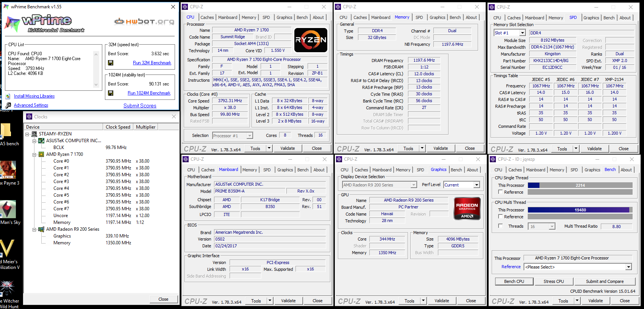Click Validate in CPU-Z Mainboard window
The image size is (644, 309).
click(x=288, y=301)
